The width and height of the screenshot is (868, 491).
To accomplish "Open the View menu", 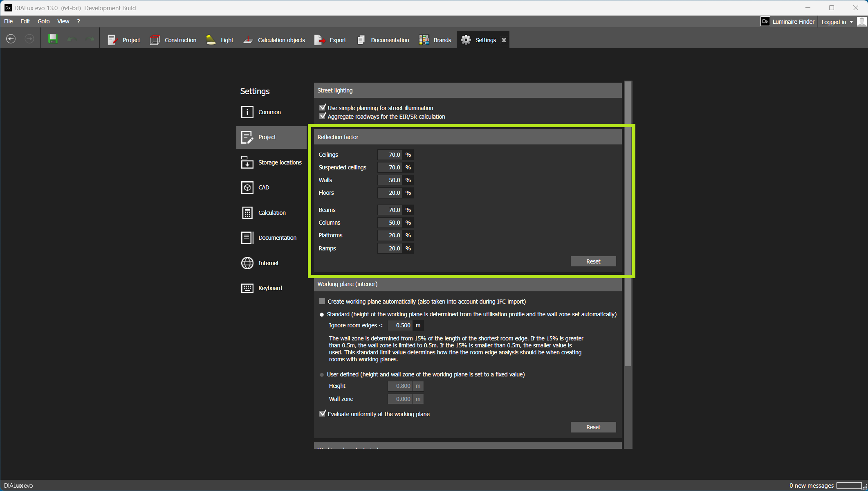I will (x=63, y=21).
